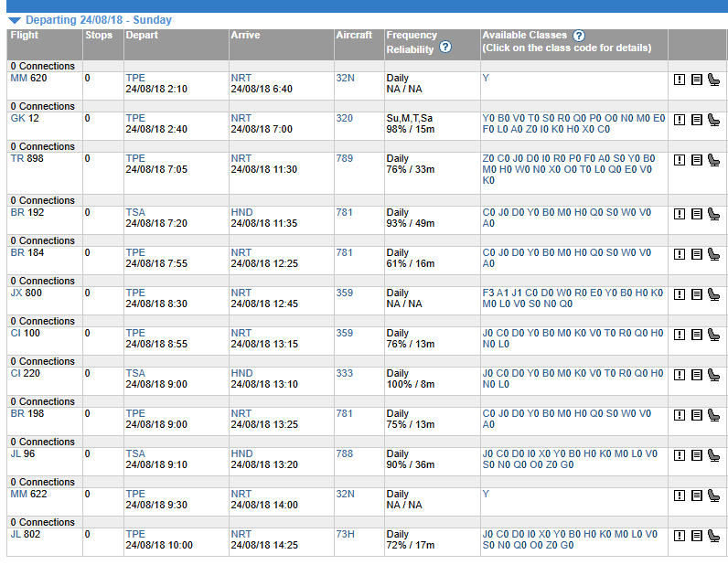Viewport: 728px width, 565px height.
Task: Open the BR 192 flight airline link
Action: coord(17,213)
